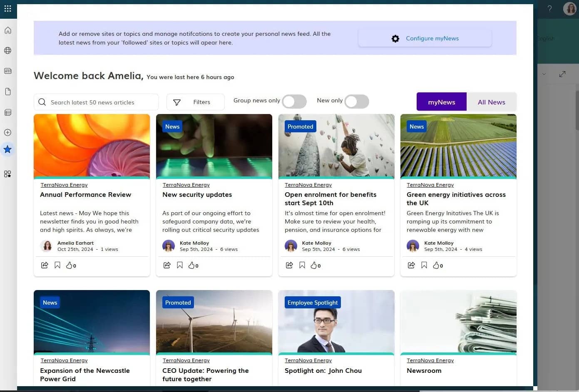Expand the chevron dropdown behind the panel

(x=544, y=74)
